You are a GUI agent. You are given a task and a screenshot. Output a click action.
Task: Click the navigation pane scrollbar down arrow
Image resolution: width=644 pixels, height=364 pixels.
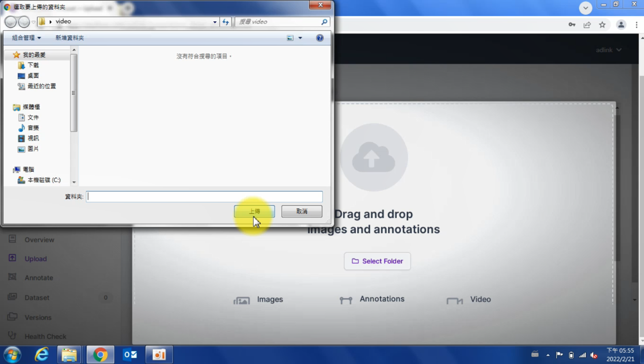pyautogui.click(x=74, y=182)
